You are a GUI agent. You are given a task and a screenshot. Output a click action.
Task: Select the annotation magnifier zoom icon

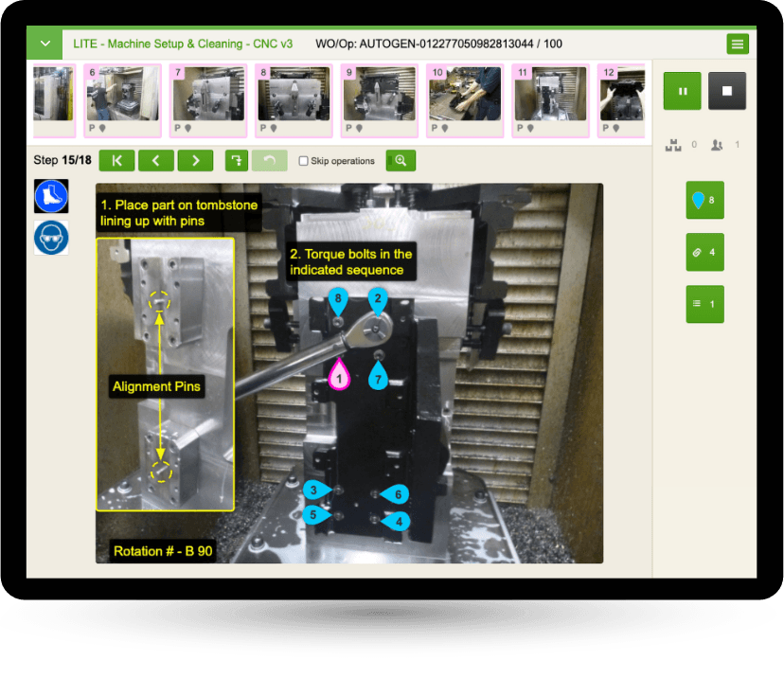[x=400, y=160]
